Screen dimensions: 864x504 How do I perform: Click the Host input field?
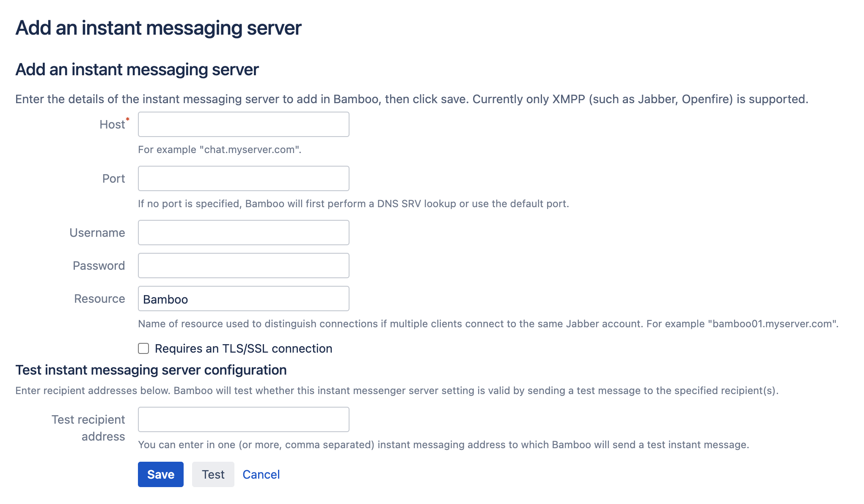[243, 124]
